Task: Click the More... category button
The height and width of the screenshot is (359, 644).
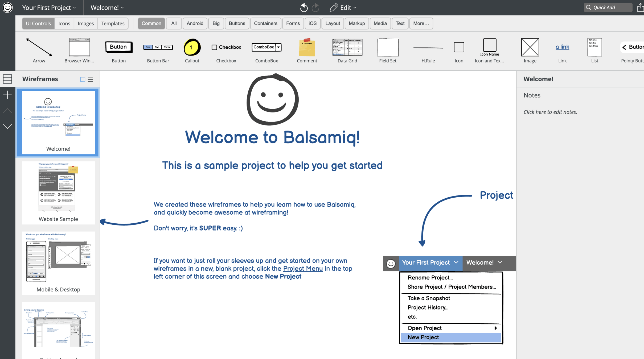Action: [x=421, y=23]
